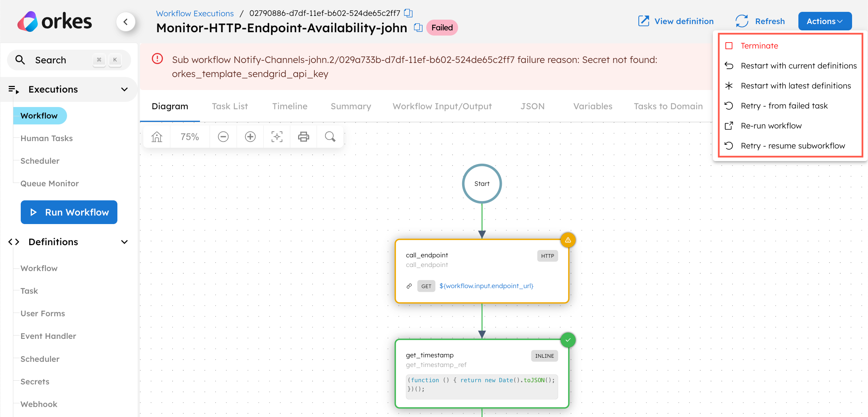Select Workflow under Executions
The height and width of the screenshot is (417, 868).
point(40,116)
